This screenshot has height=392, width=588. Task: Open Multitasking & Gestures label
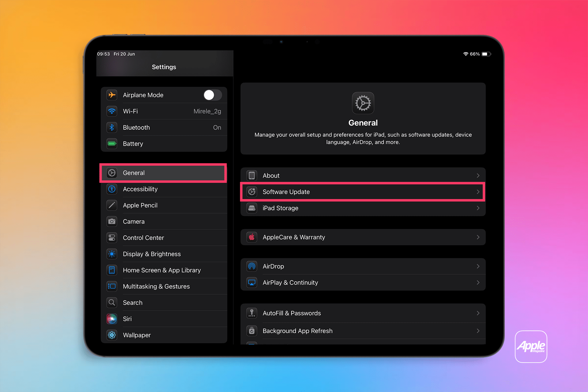(x=156, y=286)
